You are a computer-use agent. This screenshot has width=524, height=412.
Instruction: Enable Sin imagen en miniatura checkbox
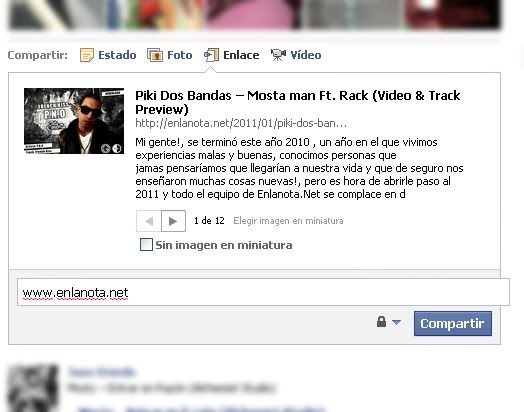(146, 245)
